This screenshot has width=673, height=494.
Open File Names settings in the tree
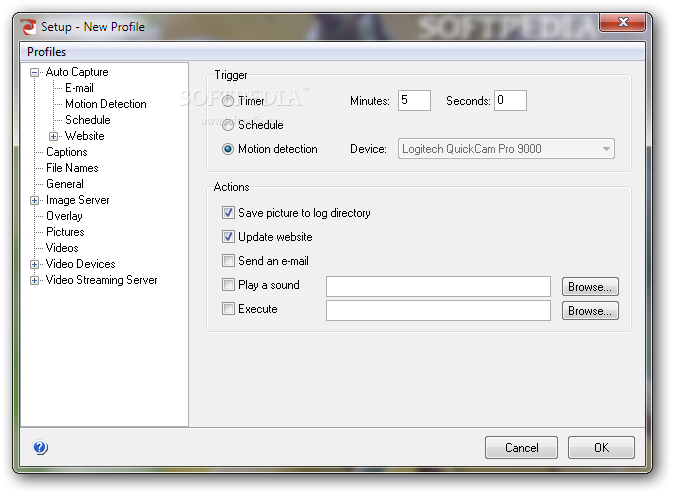(72, 168)
